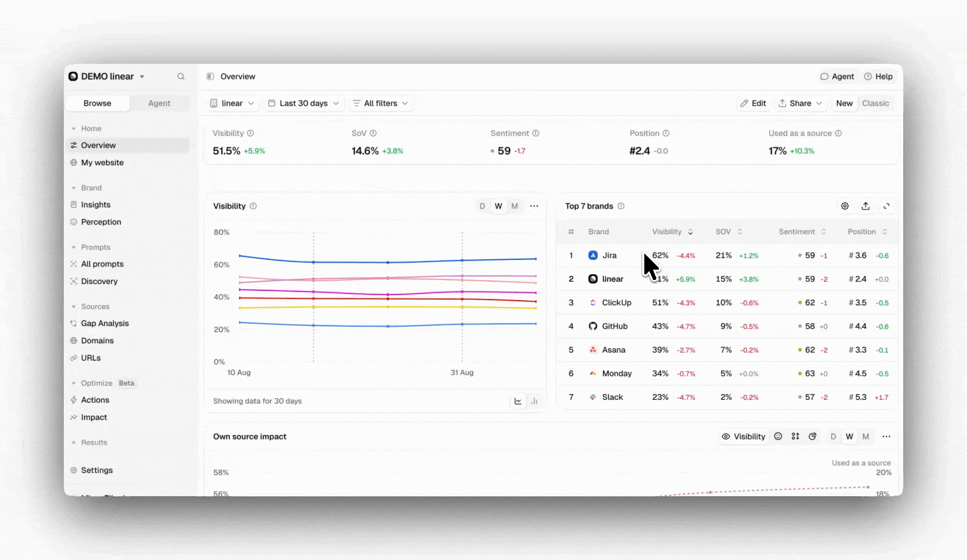Viewport: 967px width, 560px height.
Task: Toggle Visibility eye in Own source impact
Action: [743, 437]
